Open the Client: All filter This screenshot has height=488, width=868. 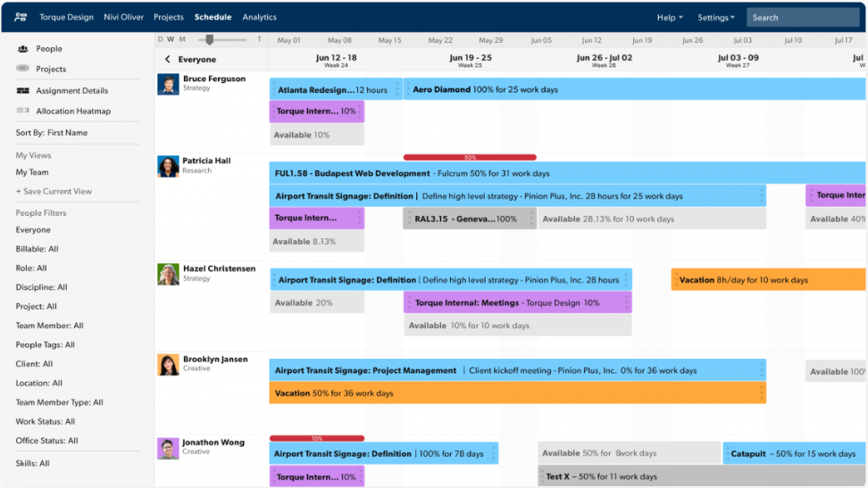pos(34,364)
